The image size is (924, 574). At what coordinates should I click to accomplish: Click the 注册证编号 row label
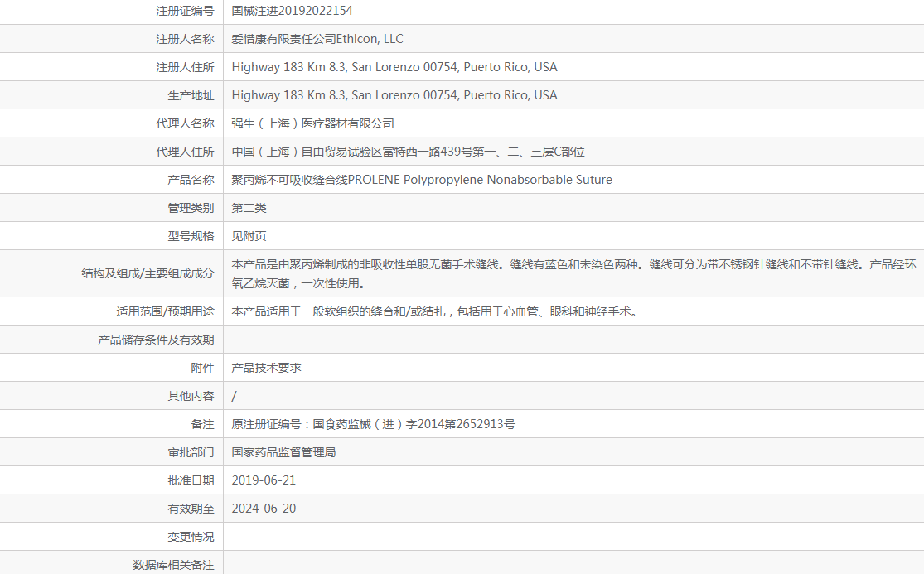[185, 11]
